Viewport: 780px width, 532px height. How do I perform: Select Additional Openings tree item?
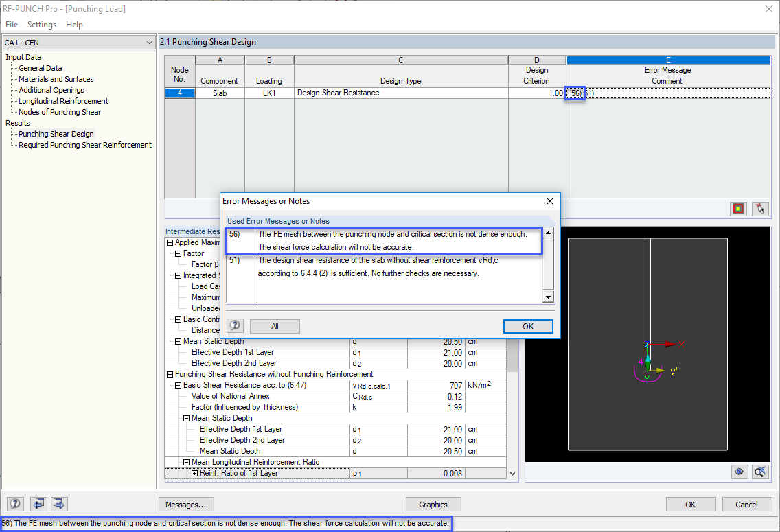[51, 90]
